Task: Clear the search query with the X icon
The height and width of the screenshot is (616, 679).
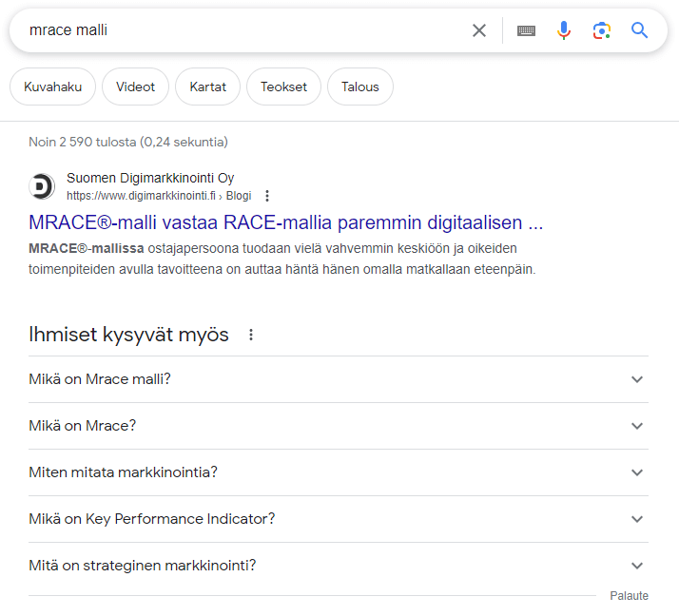Action: click(x=479, y=30)
